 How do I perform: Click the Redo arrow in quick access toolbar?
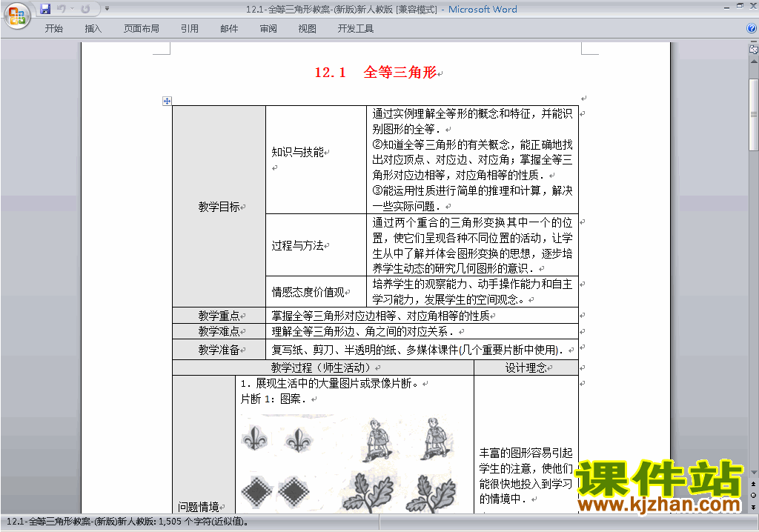[x=86, y=9]
